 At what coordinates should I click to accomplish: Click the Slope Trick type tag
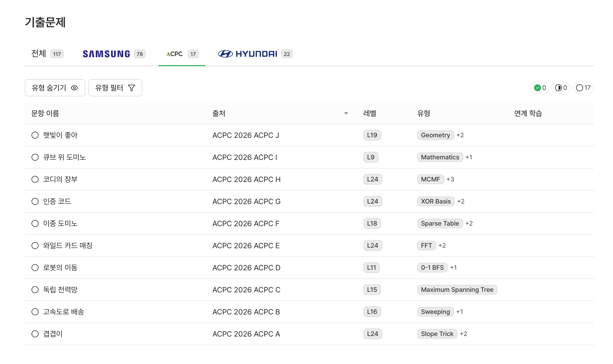point(437,334)
